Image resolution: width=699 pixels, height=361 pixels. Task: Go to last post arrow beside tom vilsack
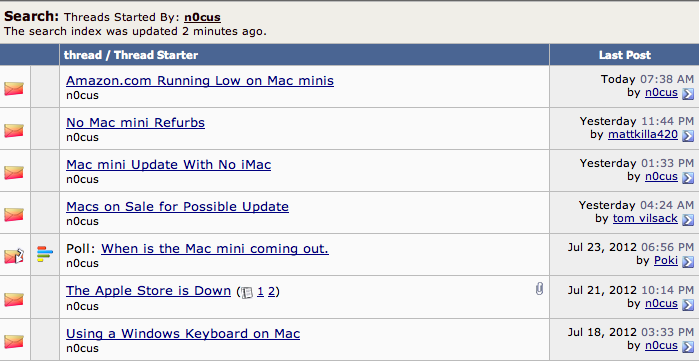688,220
